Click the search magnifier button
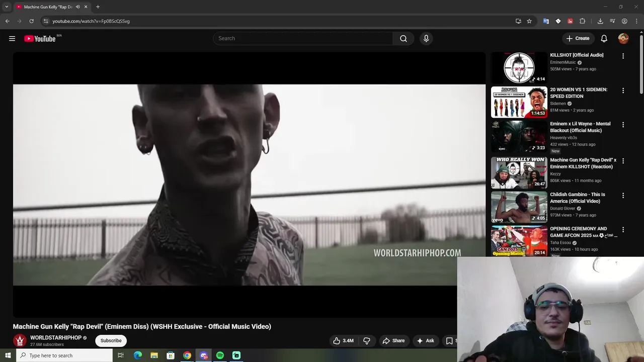The width and height of the screenshot is (644, 362). click(404, 39)
